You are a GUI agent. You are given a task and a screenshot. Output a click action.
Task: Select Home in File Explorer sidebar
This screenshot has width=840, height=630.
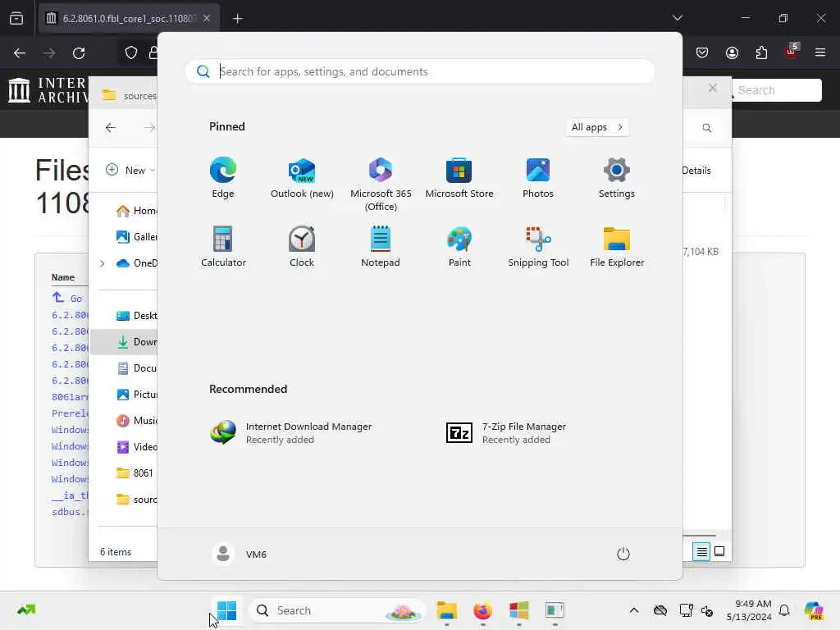click(x=137, y=211)
